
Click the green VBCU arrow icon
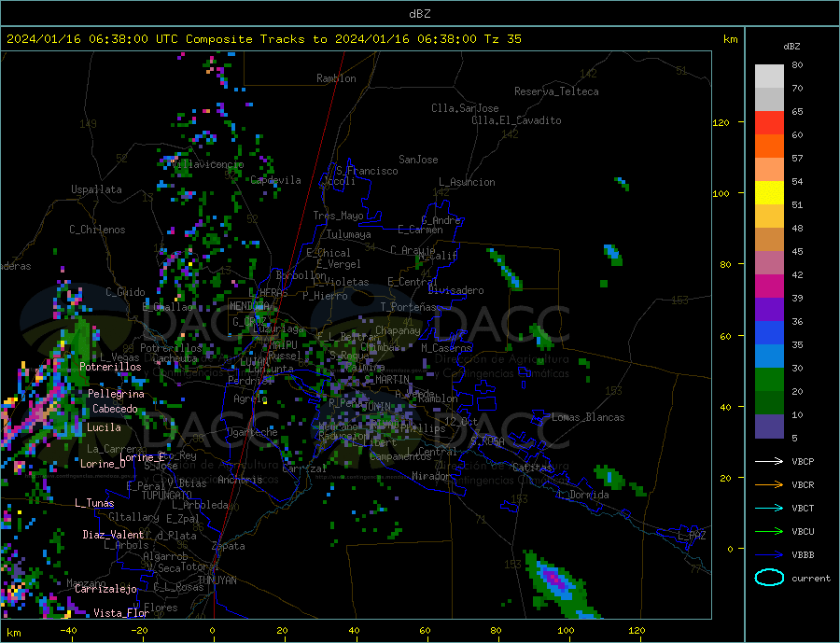(x=769, y=531)
